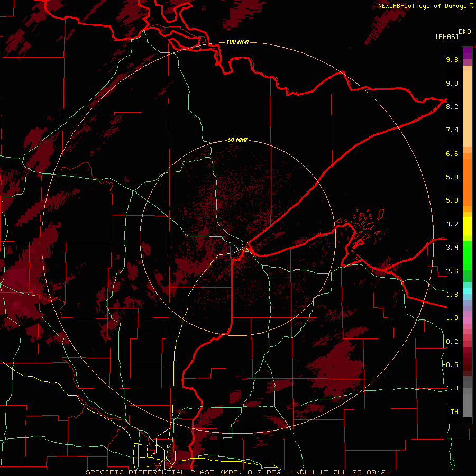
Task: Click the 7.4 scale value
Action: click(x=452, y=130)
